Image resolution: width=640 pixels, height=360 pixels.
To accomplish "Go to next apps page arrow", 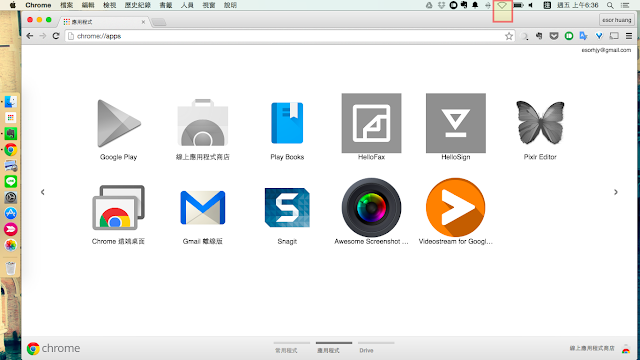I will (616, 192).
